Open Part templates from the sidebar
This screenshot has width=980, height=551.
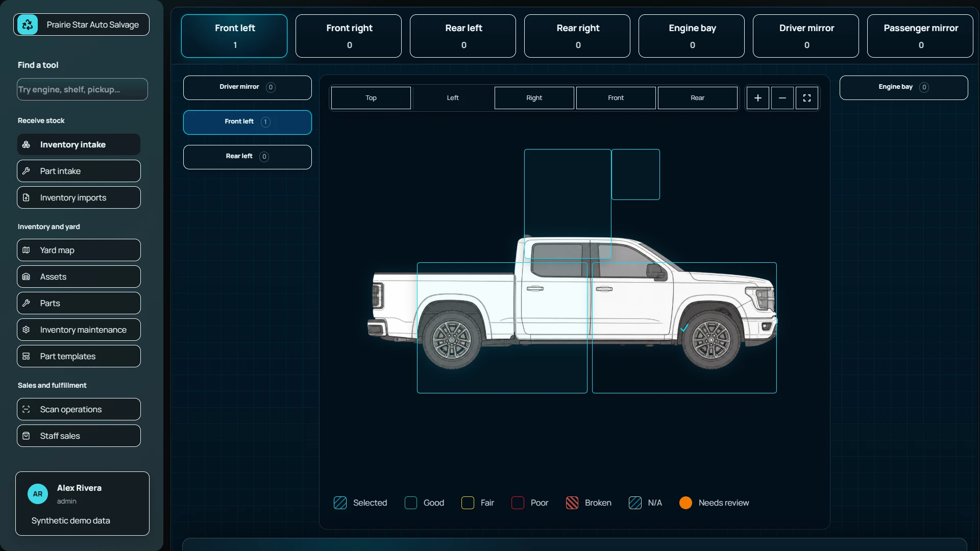coord(79,356)
